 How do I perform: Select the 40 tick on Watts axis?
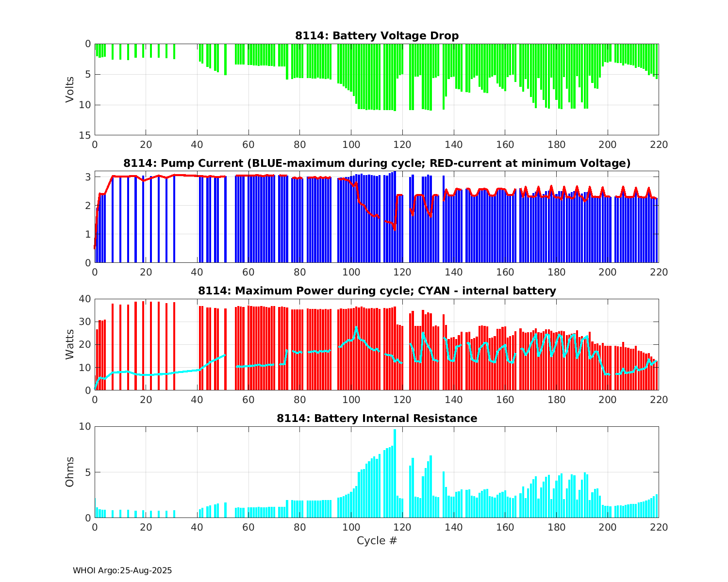85,299
